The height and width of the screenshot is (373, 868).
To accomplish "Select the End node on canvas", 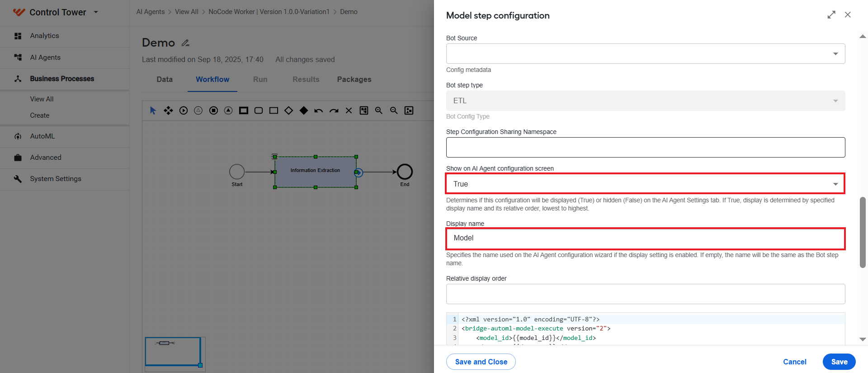I will coord(405,172).
